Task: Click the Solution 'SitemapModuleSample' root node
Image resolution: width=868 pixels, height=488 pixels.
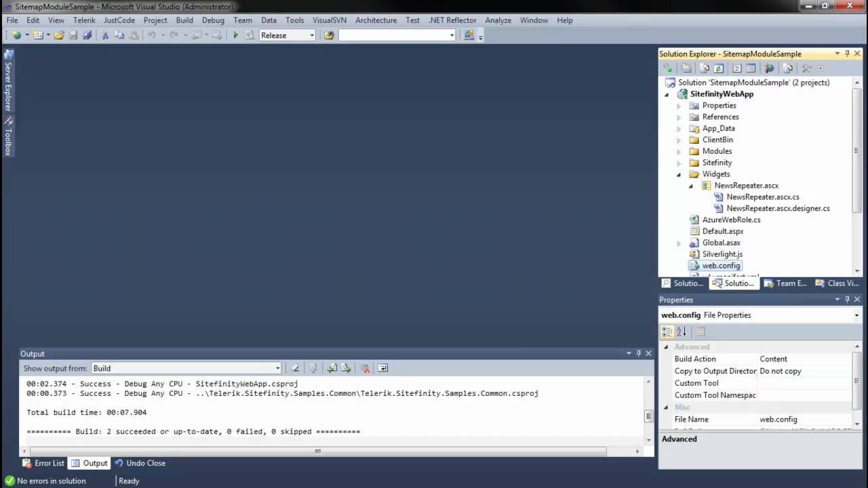Action: (753, 83)
